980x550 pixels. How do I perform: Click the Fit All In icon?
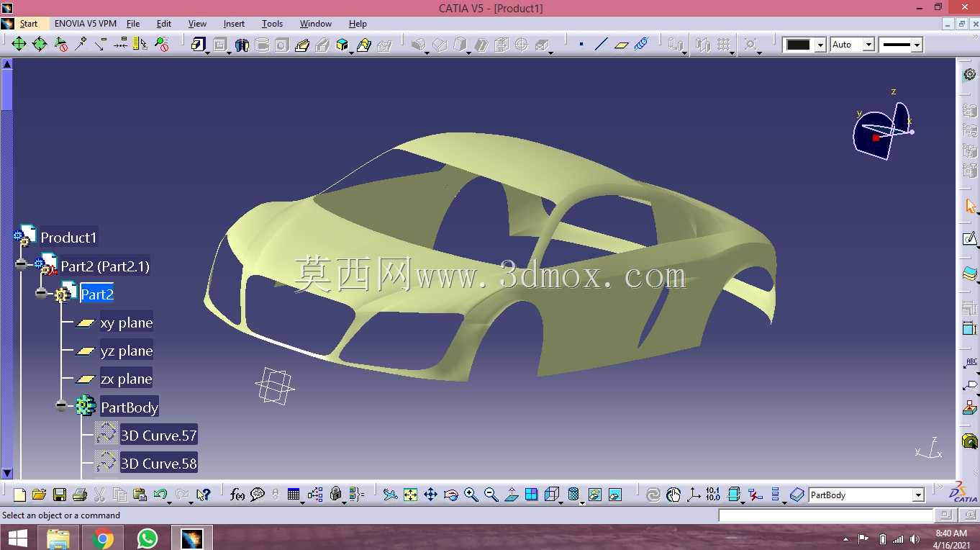tap(410, 495)
